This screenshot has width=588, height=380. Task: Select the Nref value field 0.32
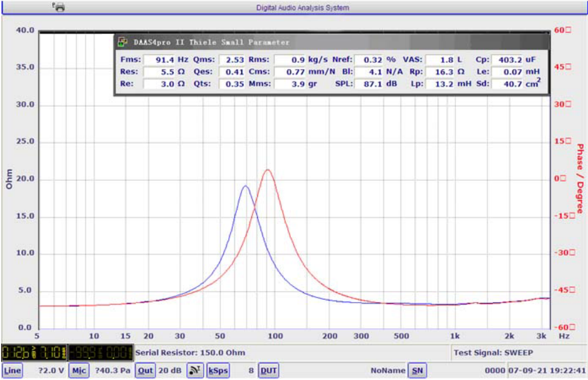pos(369,60)
